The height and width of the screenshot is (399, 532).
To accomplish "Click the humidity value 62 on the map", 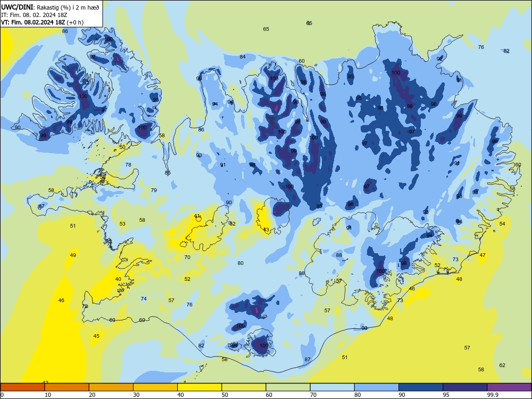I will coord(502,365).
